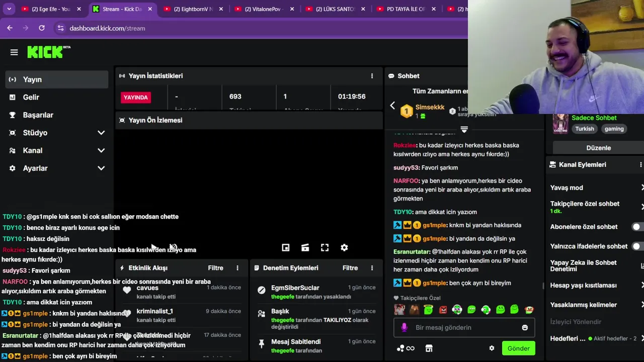
Task: Click the pin icon beside Mesaj Sabitlendi
Action: [262, 344]
